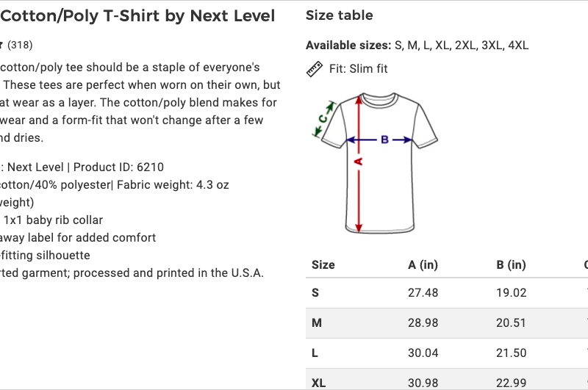Click the Fit: Slim fit text
Viewport: 588px width, 390px height.
point(358,69)
